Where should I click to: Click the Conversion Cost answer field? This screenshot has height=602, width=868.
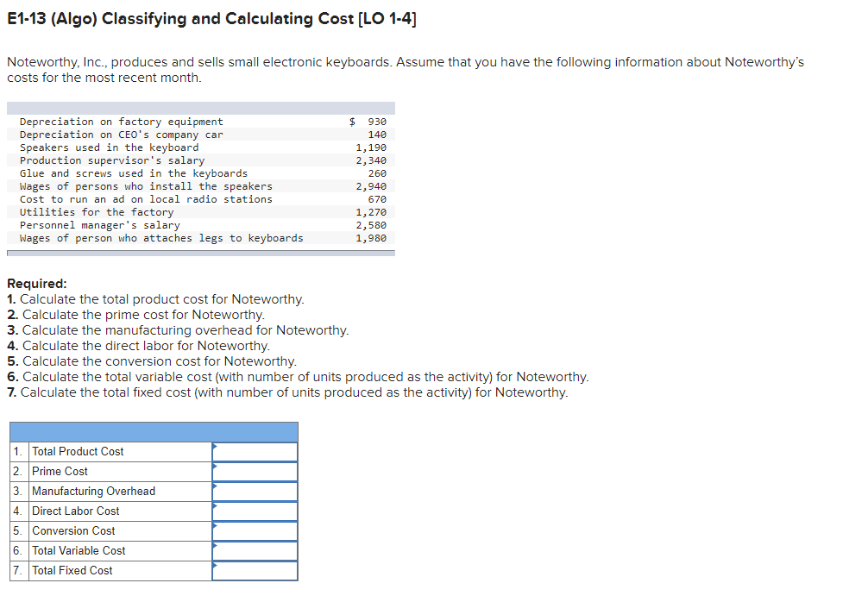pyautogui.click(x=255, y=530)
